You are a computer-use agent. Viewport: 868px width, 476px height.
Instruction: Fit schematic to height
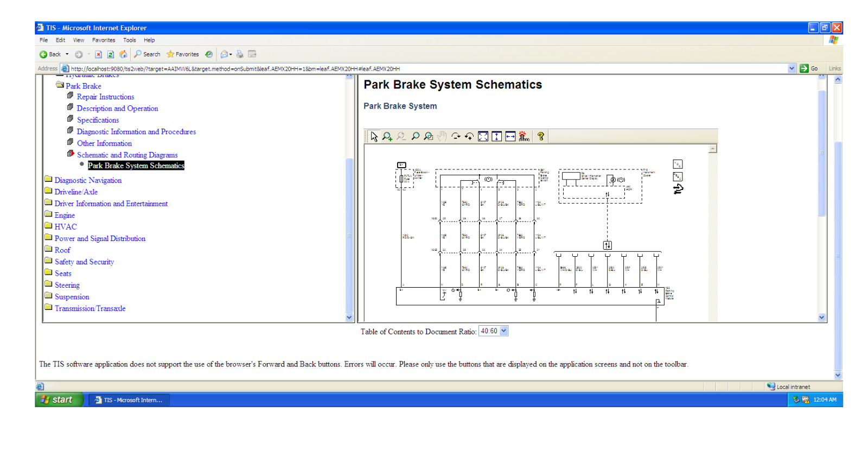(x=497, y=137)
